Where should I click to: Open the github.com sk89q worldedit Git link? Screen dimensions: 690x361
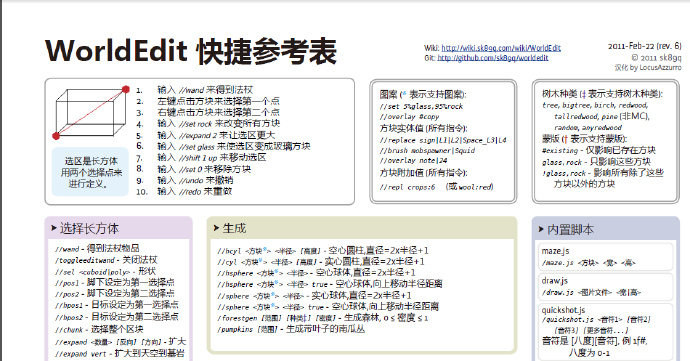click(x=493, y=58)
